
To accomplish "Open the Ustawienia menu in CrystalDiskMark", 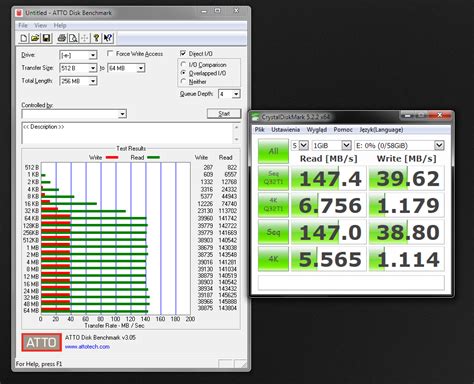I will pyautogui.click(x=285, y=130).
